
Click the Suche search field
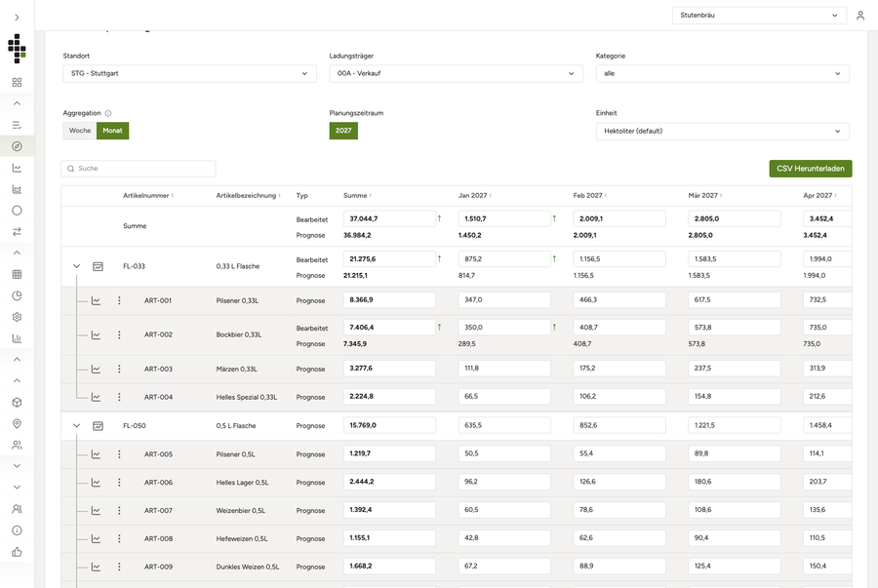click(x=139, y=169)
